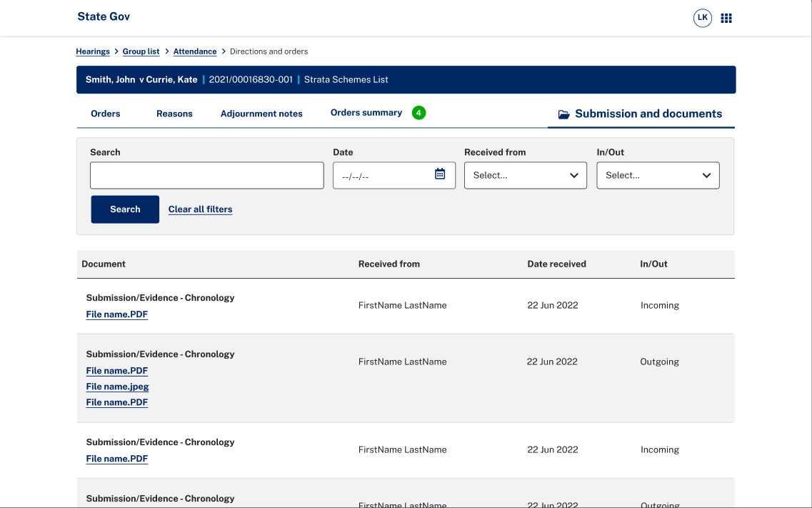Open File name.jpeg in Outgoing row
The width and height of the screenshot is (812, 508).
tap(118, 387)
